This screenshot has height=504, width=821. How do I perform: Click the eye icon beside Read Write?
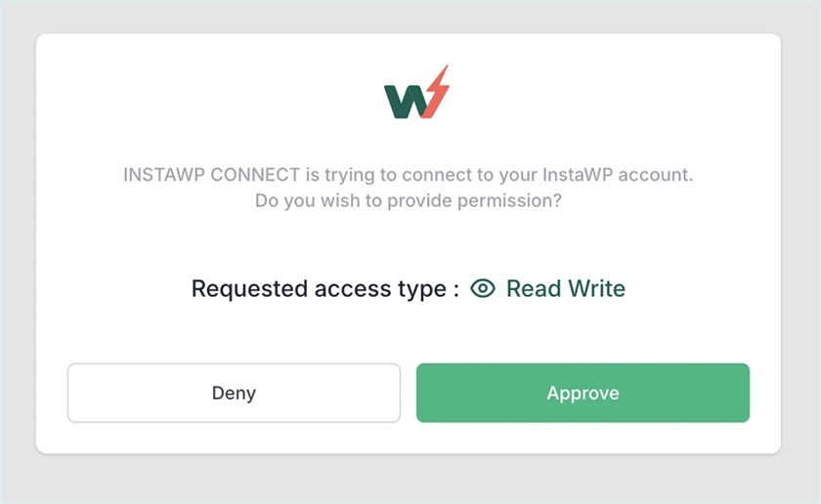pyautogui.click(x=483, y=288)
